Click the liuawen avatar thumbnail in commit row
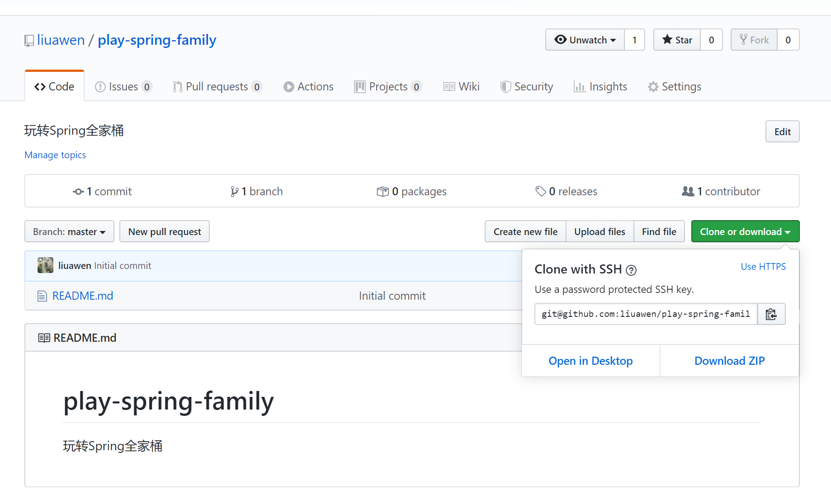This screenshot has height=504, width=831. pyautogui.click(x=45, y=265)
